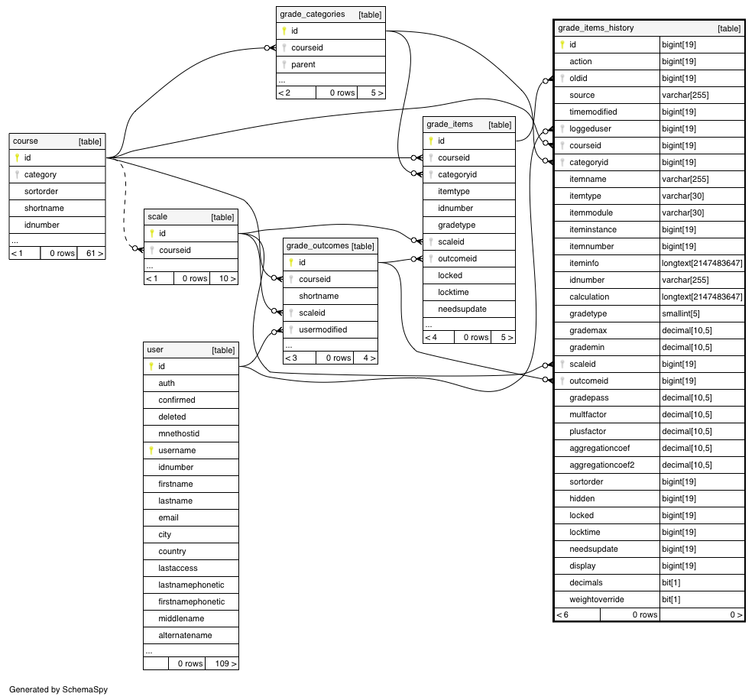Click the '61 >' children count of course table
Viewport: 755px width, 700px height.
[x=92, y=253]
